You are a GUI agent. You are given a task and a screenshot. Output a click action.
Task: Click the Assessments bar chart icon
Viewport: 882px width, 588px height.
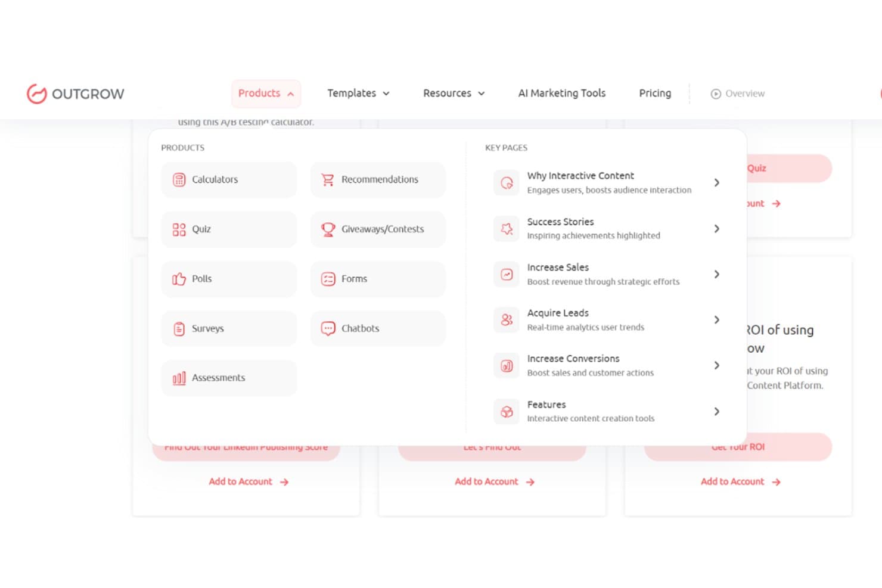click(x=179, y=378)
